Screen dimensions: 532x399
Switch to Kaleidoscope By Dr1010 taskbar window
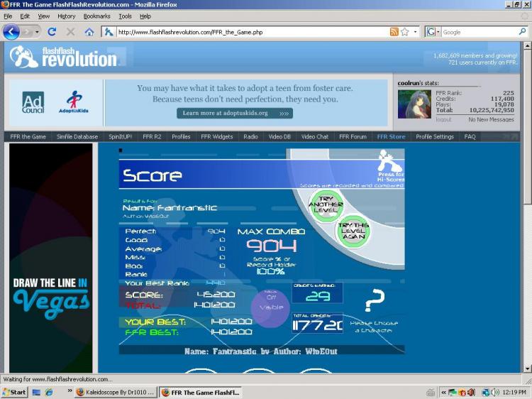click(116, 392)
